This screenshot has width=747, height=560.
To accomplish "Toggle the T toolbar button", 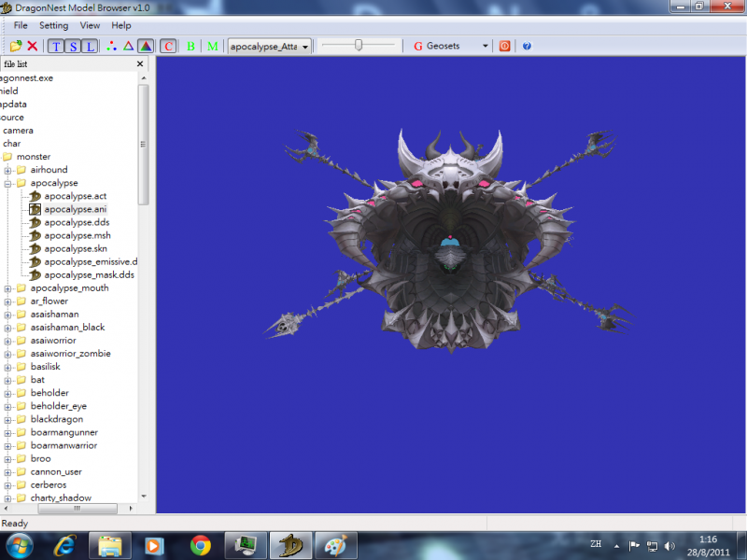I will point(56,46).
